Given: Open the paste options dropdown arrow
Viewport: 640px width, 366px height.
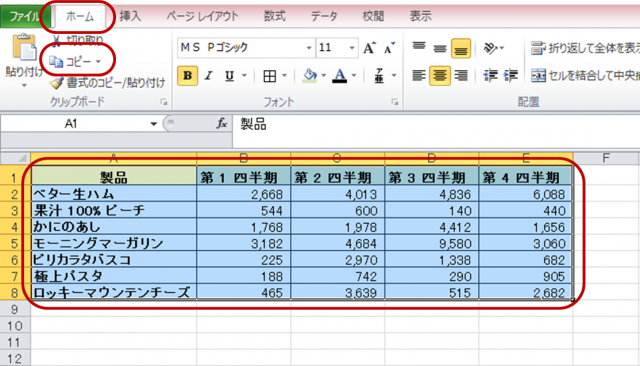Looking at the screenshot, I should (x=24, y=86).
